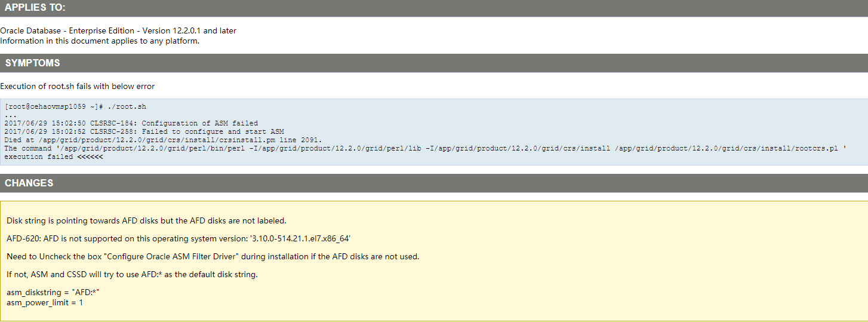Click the 'Died at ... crsinstall.pm line 2091' line
868x322 pixels.
click(x=163, y=140)
